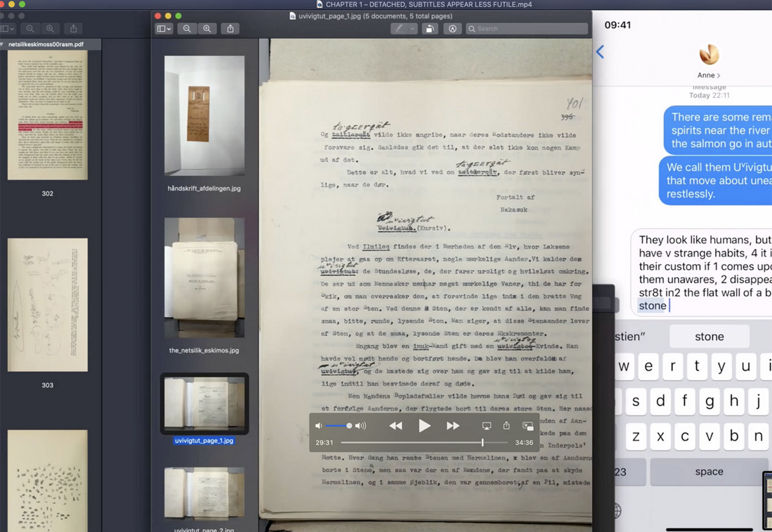The width and height of the screenshot is (772, 532).
Task: Tap the "stone" autocomplete suggestion
Action: point(709,336)
